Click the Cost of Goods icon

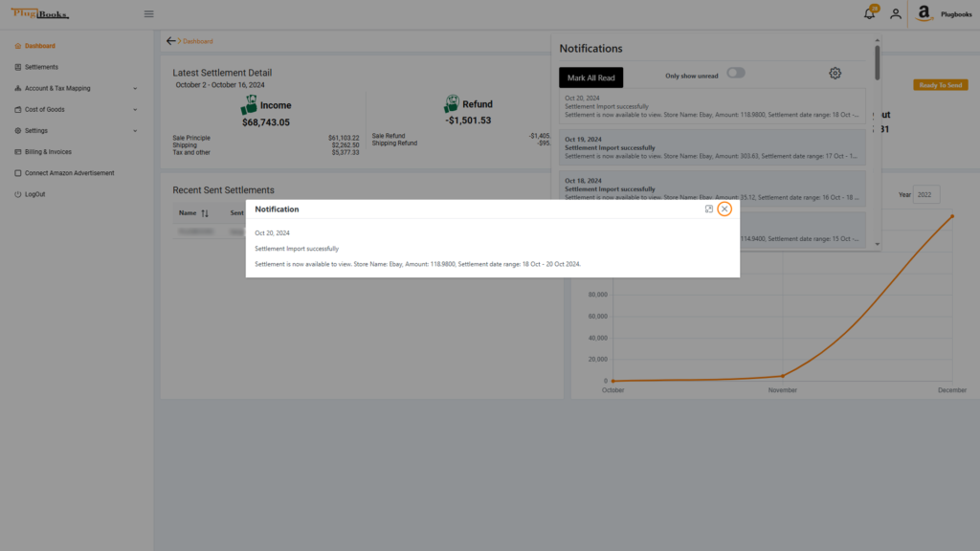click(x=17, y=110)
